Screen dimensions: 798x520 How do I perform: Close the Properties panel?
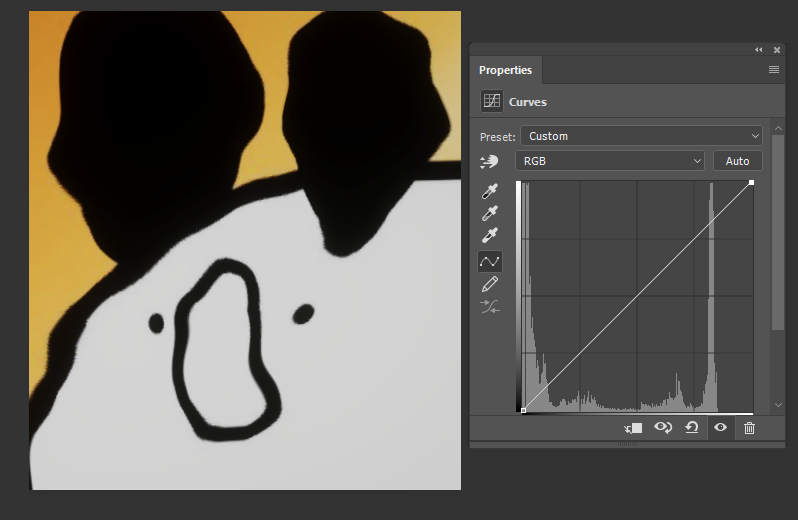point(777,50)
